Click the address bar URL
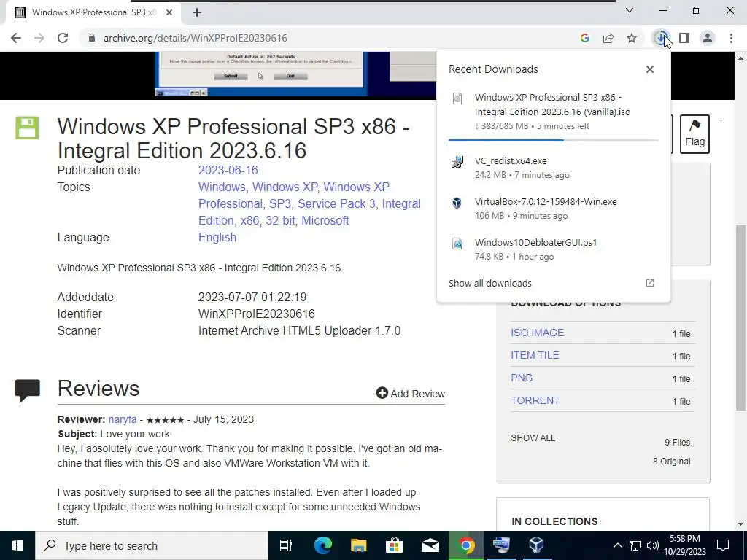 (196, 38)
